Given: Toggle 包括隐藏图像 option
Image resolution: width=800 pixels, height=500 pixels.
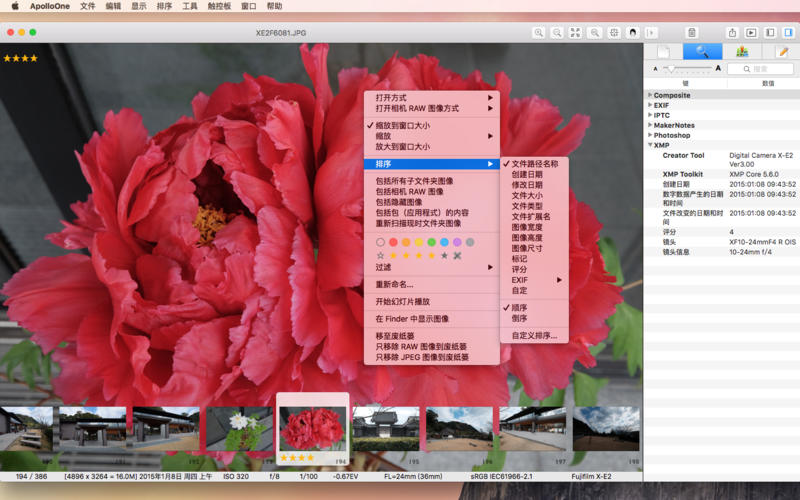Looking at the screenshot, I should [432, 203].
